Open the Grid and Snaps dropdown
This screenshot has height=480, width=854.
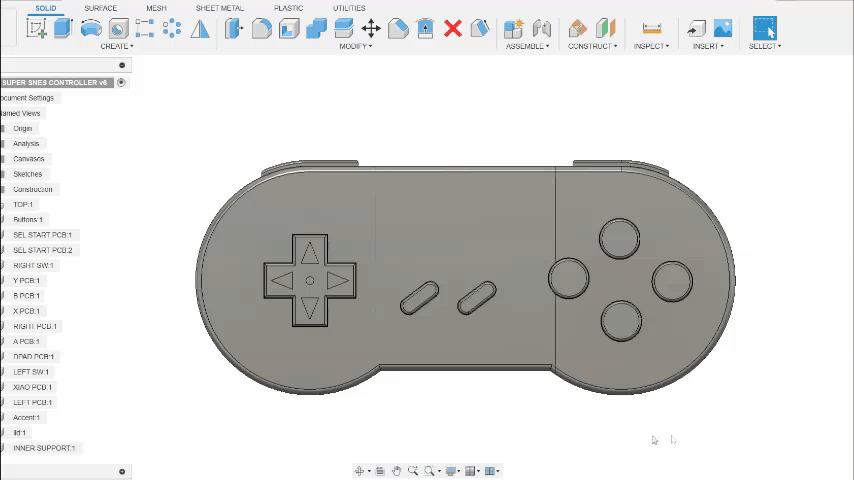click(x=472, y=471)
